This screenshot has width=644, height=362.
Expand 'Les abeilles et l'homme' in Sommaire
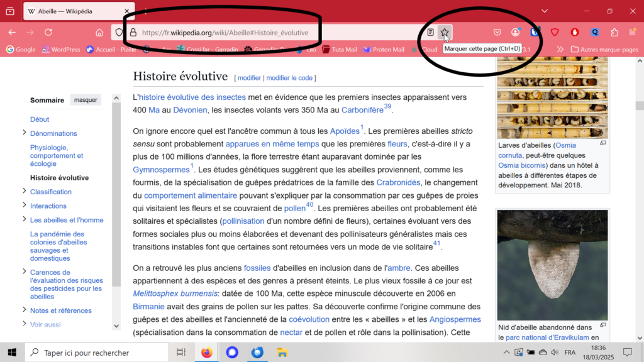25,219
